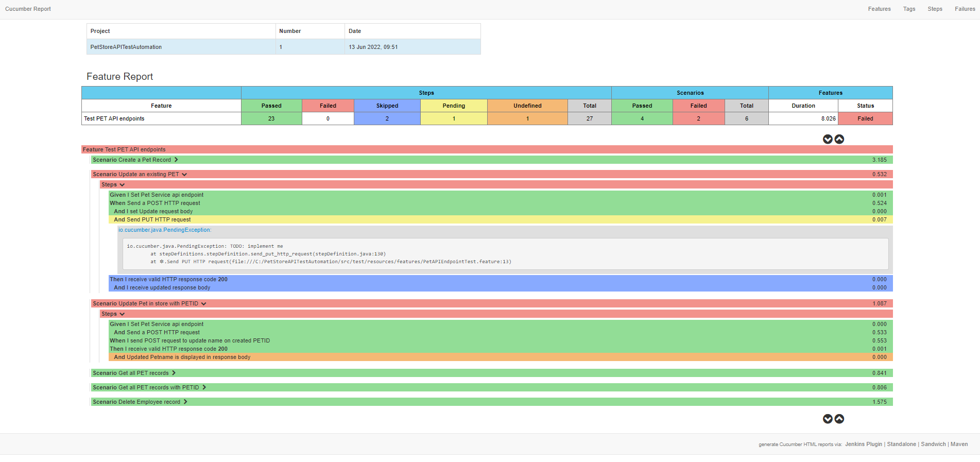Select the step I set Update request body
This screenshot has width=980, height=462.
click(x=501, y=211)
